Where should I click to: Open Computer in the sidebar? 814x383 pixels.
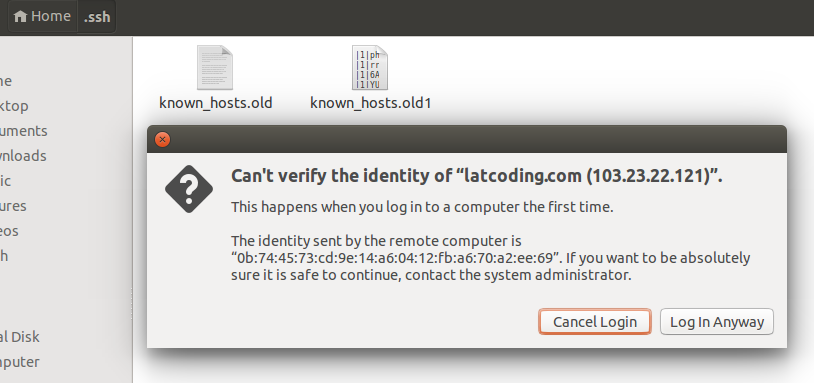[20, 362]
